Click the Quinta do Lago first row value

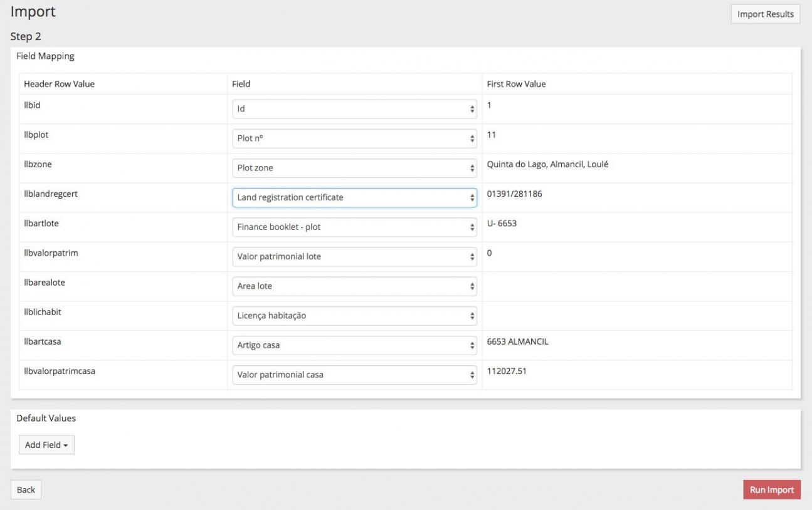click(547, 165)
